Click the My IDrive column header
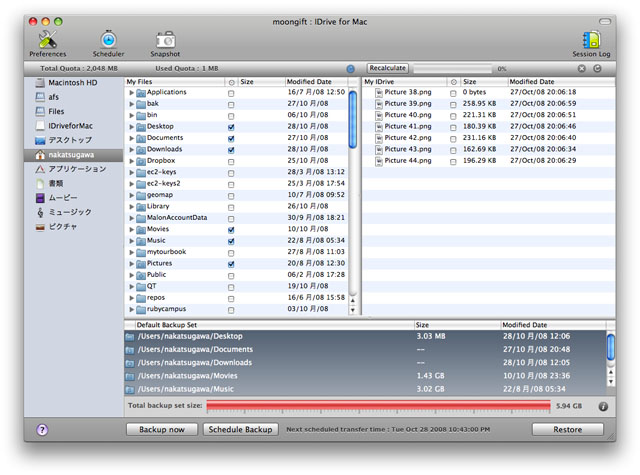The image size is (640, 475). (404, 82)
